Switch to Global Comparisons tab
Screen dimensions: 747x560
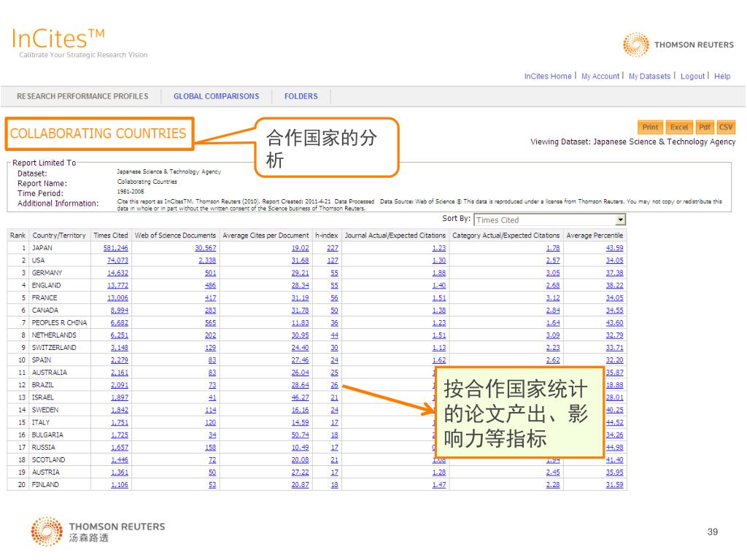point(216,96)
